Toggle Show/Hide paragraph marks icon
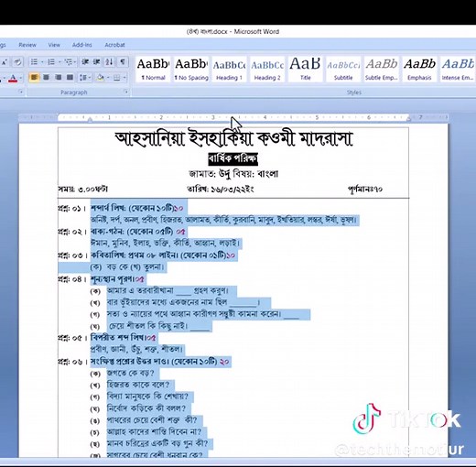This screenshot has height=467, width=476. pos(123,62)
